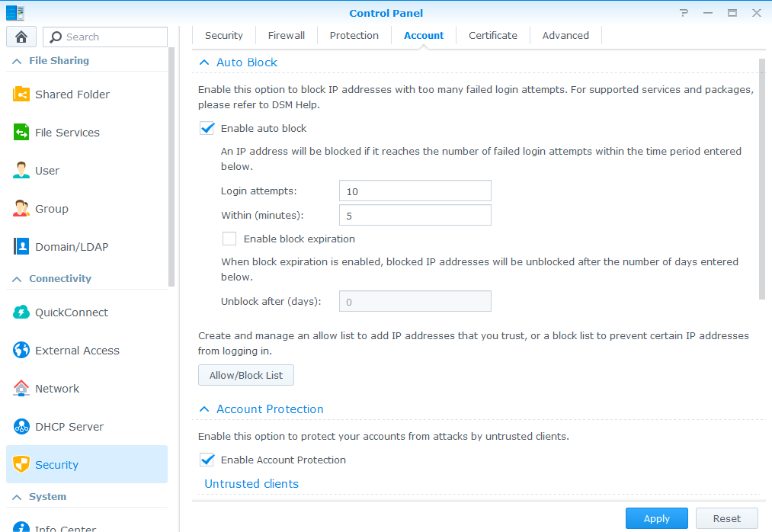Click the sidebar vertical scrollbar
This screenshot has height=532, width=772.
(x=171, y=167)
